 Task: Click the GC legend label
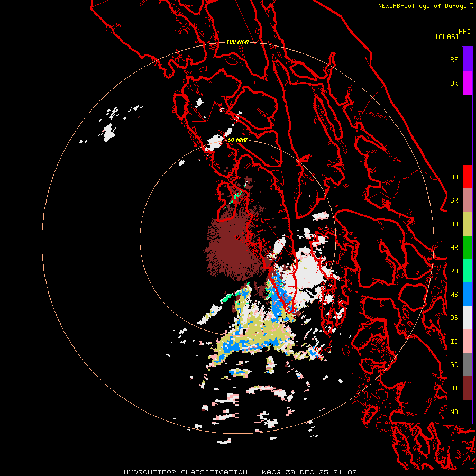(454, 365)
